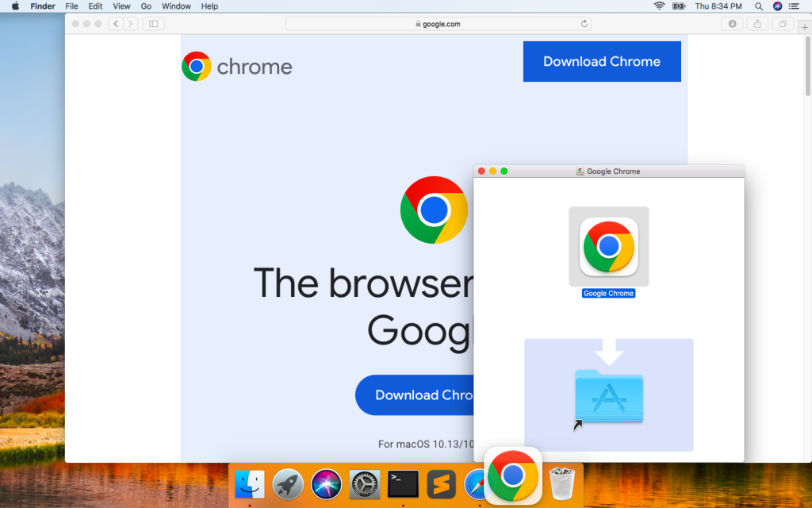Open the Applications folder shortcut in installer
The width and height of the screenshot is (812, 508).
pos(608,395)
